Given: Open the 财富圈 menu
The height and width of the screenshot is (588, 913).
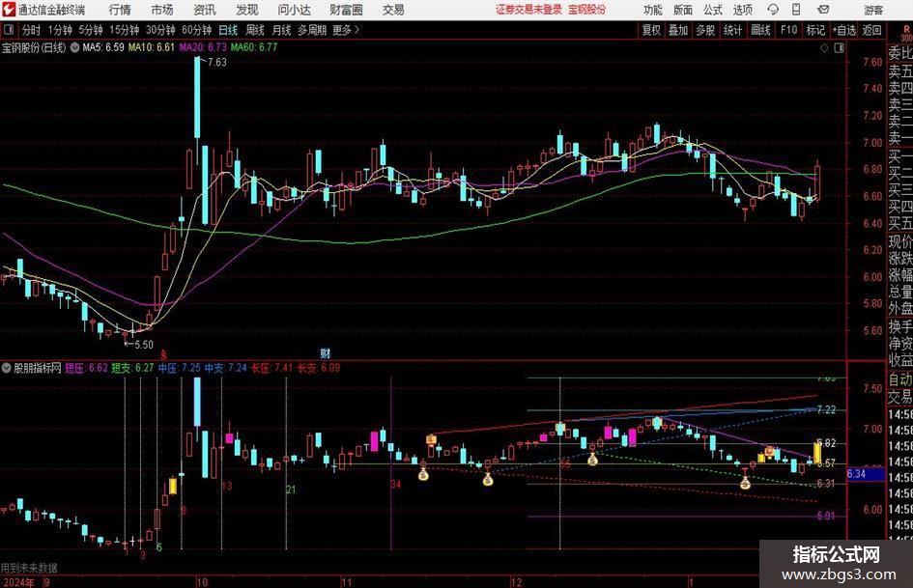Looking at the screenshot, I should coord(346,10).
